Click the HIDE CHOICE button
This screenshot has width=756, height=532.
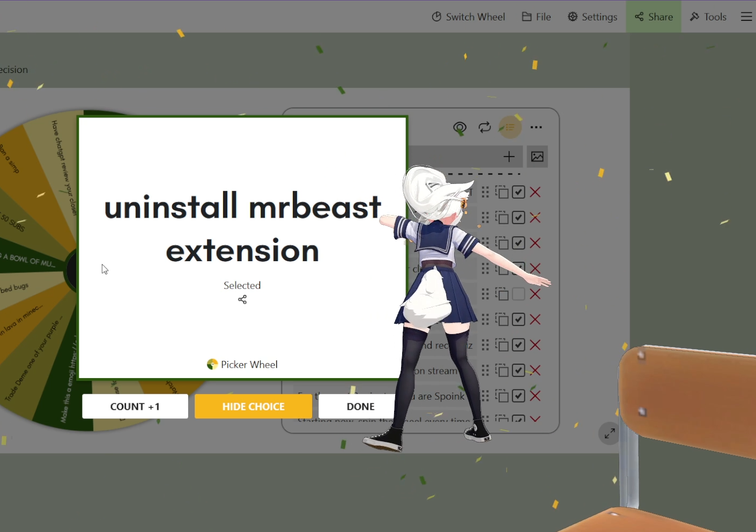click(253, 407)
